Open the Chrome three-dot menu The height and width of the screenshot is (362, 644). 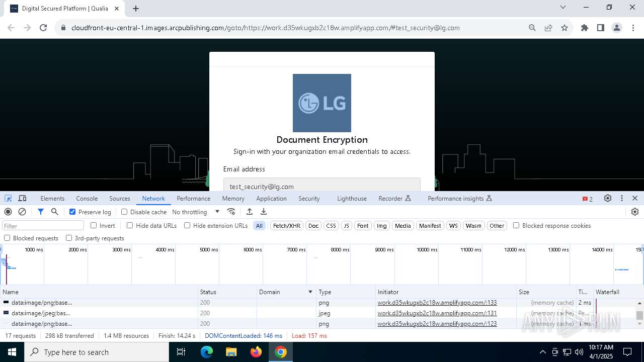633,28
